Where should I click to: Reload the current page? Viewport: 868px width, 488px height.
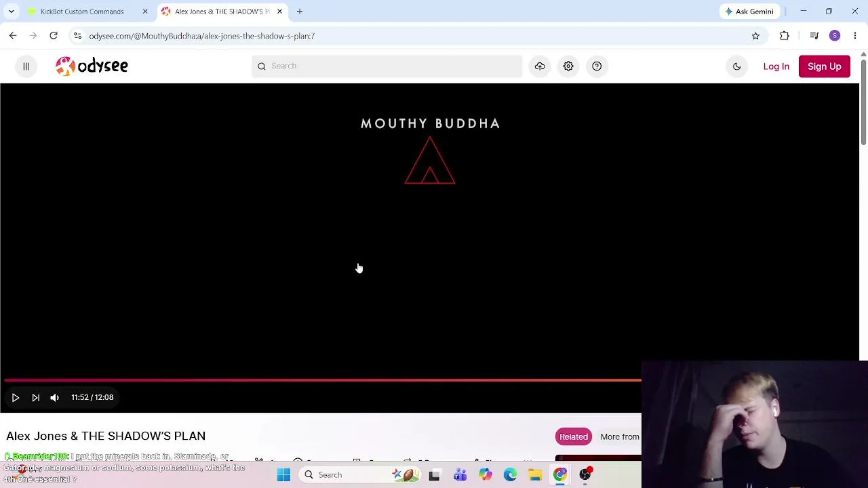point(54,36)
